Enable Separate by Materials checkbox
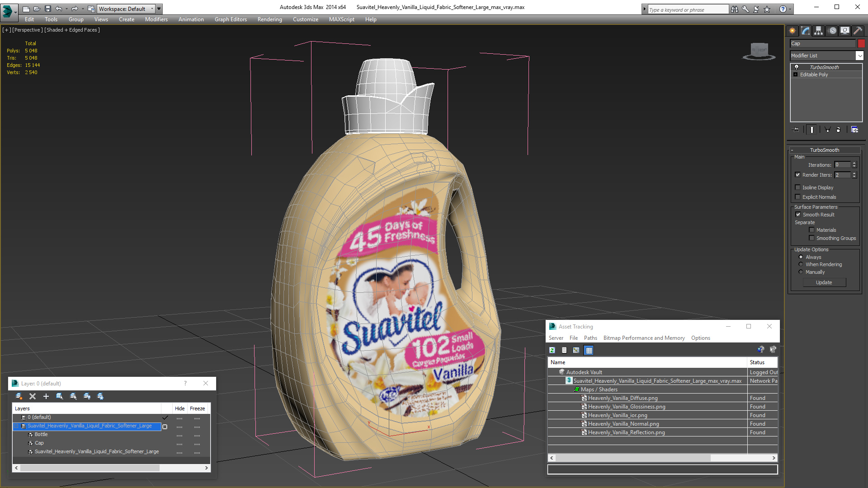868x488 pixels. click(811, 230)
